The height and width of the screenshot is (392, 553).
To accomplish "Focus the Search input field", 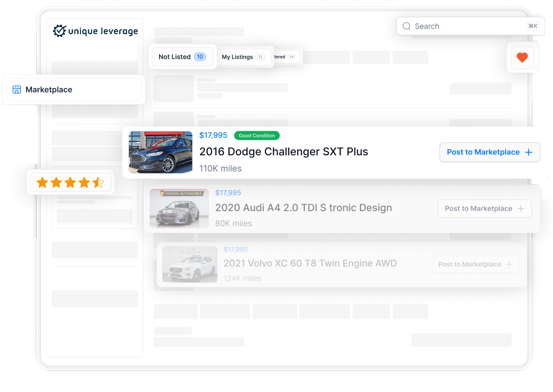I will click(470, 26).
